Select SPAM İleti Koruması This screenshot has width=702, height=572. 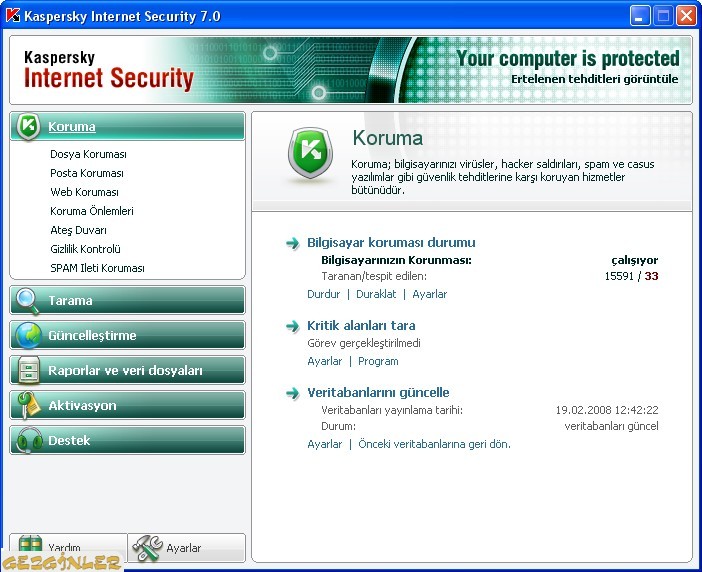(97, 268)
